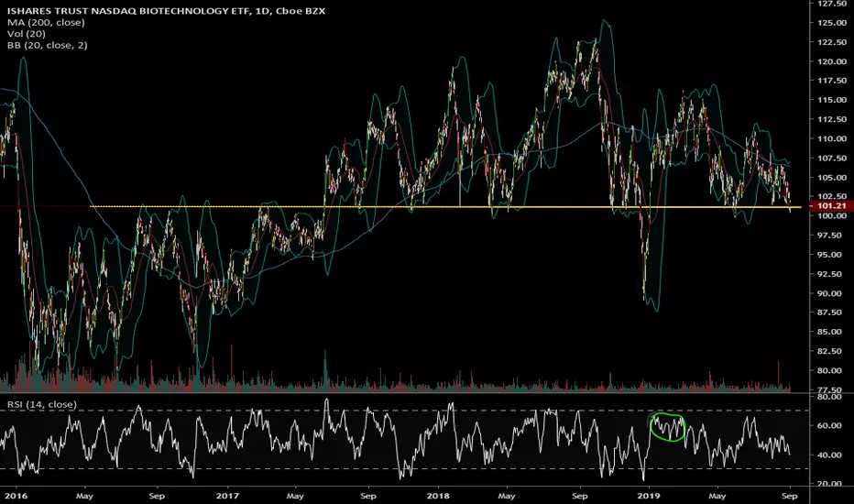Click the 122.50 price axis label
Image resolution: width=854 pixels, height=504 pixels.
(831, 42)
